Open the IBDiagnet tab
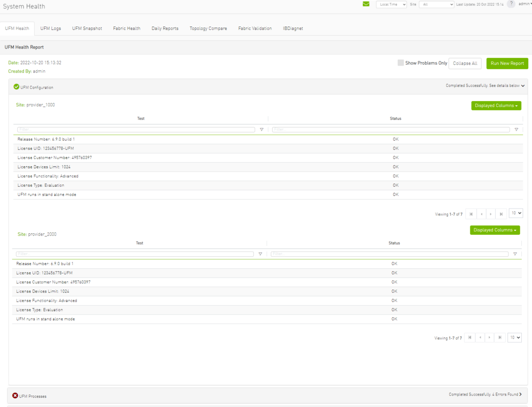 point(293,28)
